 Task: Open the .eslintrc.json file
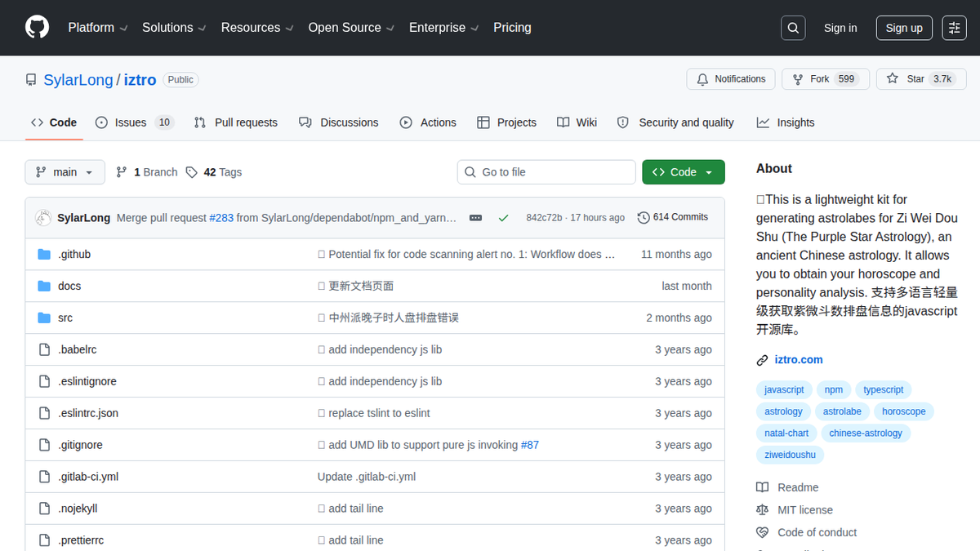[88, 413]
